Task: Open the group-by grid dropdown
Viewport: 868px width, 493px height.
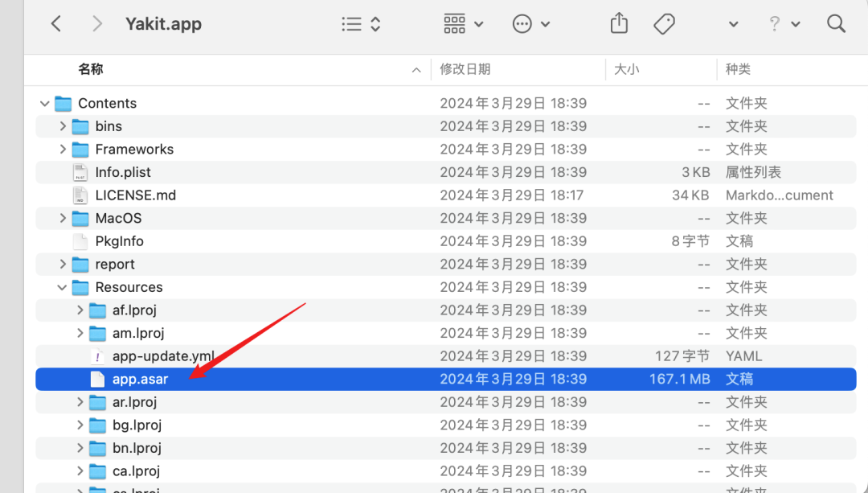Action: coord(464,24)
